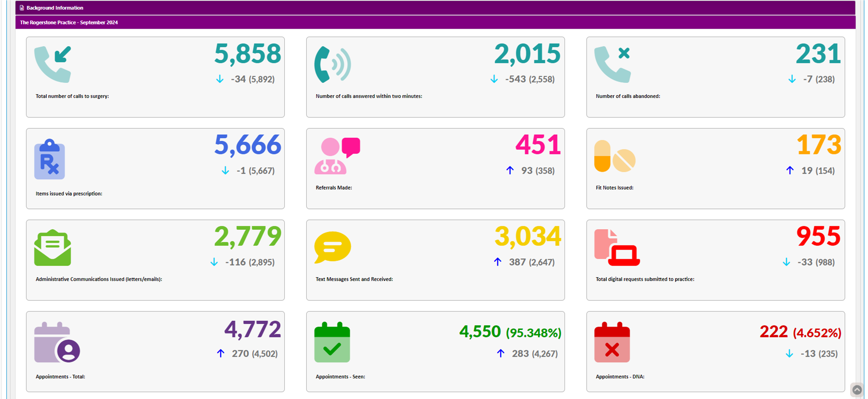
Task: Click 'Total number of calls to surgery:' label
Action: coord(72,96)
